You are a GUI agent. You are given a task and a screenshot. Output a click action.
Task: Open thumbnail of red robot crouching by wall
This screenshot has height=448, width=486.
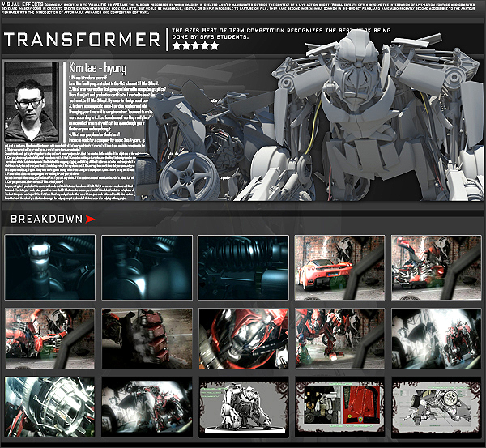pos(339,339)
